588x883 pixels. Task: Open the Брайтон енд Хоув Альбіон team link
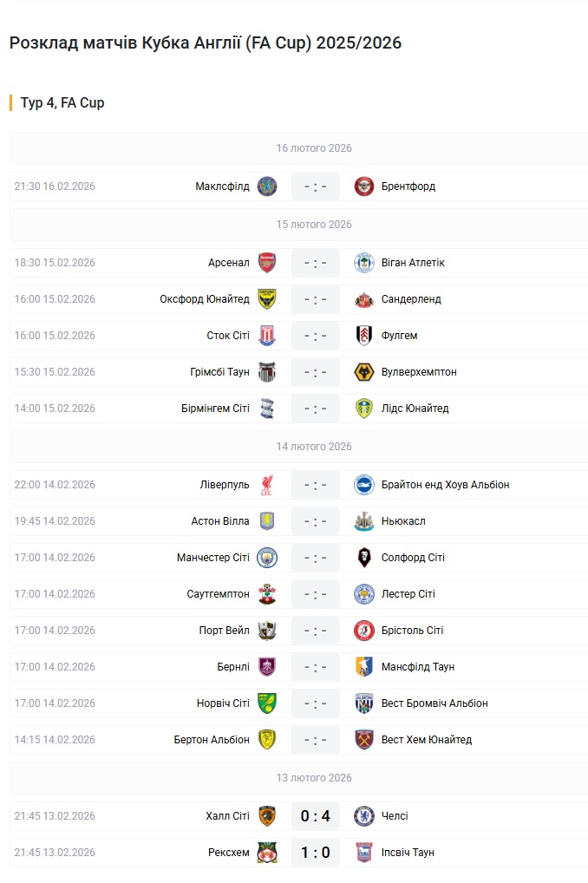click(x=445, y=485)
